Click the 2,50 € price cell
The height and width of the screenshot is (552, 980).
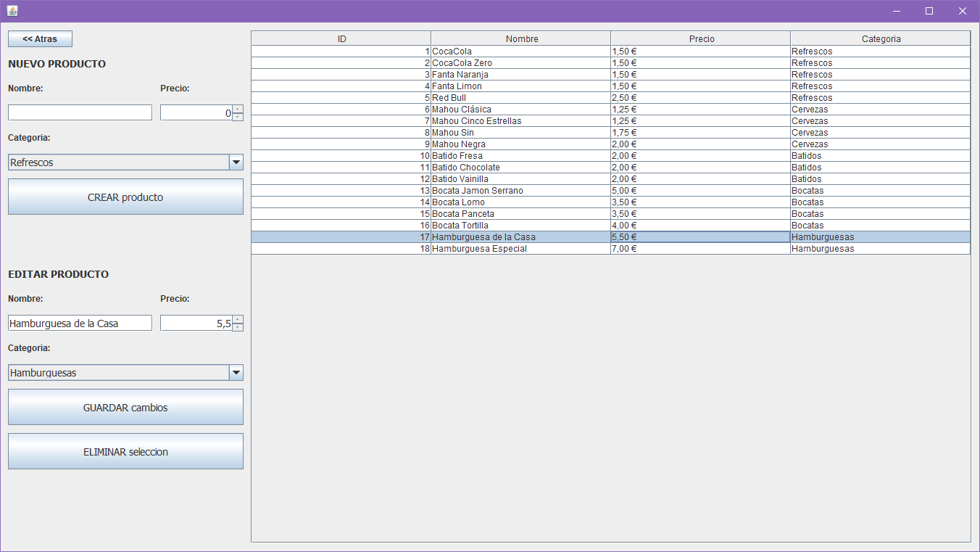pyautogui.click(x=701, y=98)
